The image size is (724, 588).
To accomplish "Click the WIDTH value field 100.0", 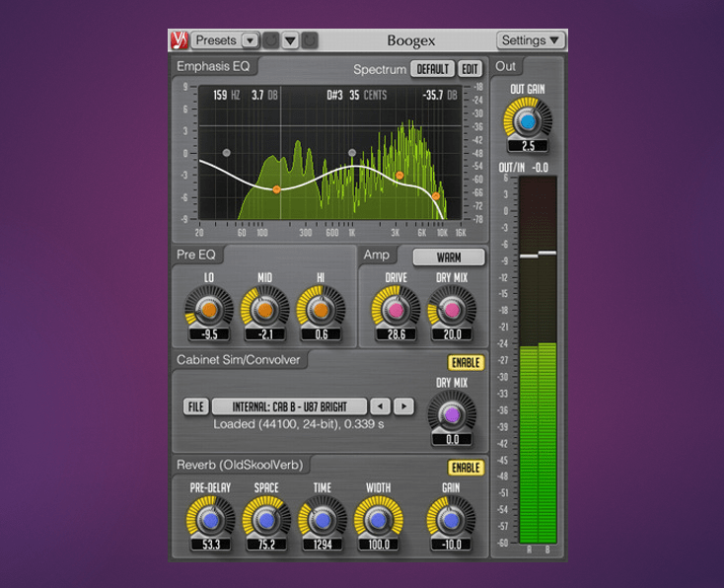I will (x=379, y=545).
